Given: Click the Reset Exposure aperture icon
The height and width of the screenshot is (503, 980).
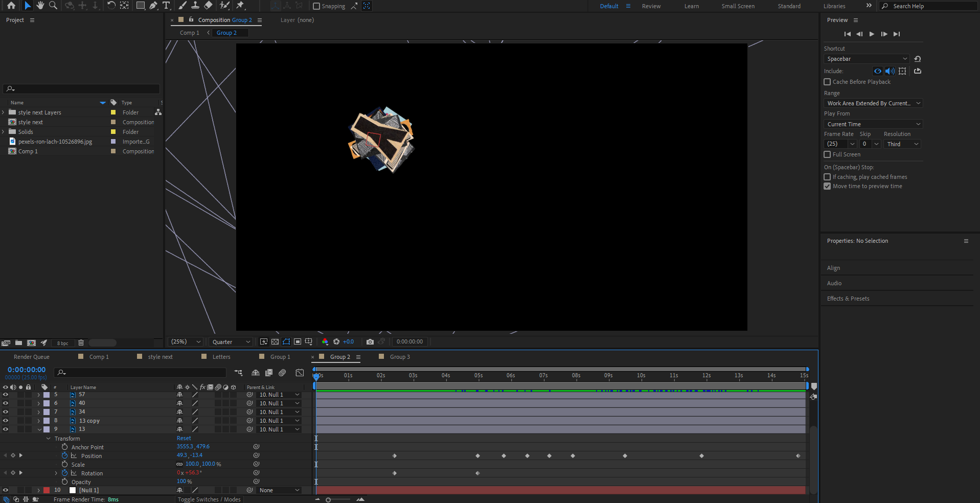Looking at the screenshot, I should tap(336, 341).
